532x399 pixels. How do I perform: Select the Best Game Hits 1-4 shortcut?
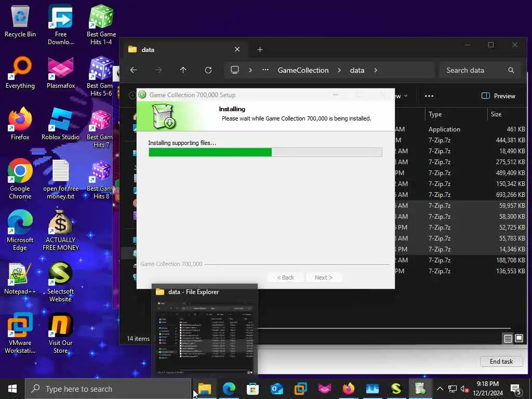click(x=101, y=25)
